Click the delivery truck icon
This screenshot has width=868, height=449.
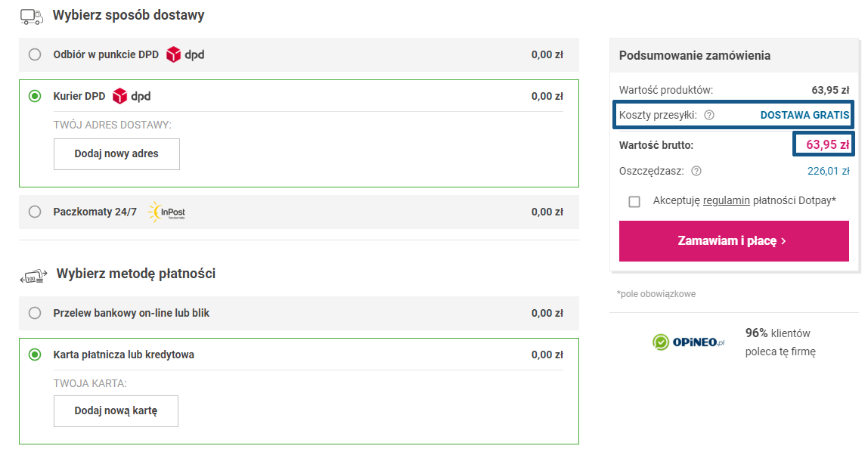(32, 15)
